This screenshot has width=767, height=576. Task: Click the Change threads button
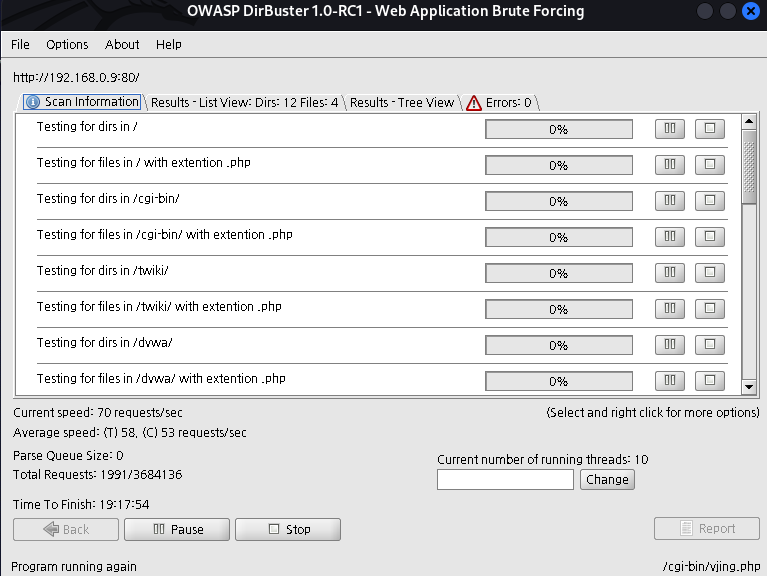tap(607, 480)
